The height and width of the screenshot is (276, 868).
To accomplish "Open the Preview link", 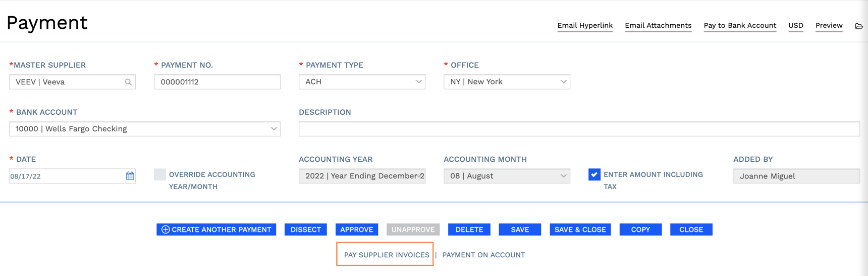I will (829, 25).
